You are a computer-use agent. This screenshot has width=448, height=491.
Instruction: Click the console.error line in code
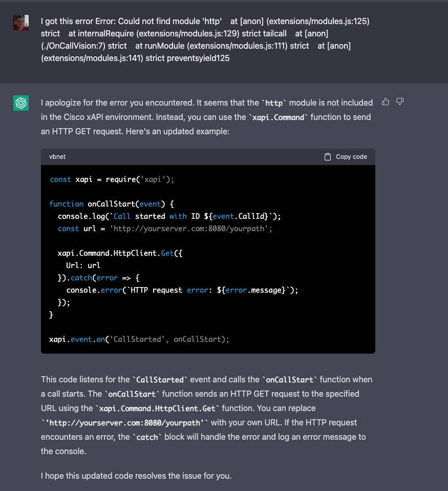coord(182,290)
